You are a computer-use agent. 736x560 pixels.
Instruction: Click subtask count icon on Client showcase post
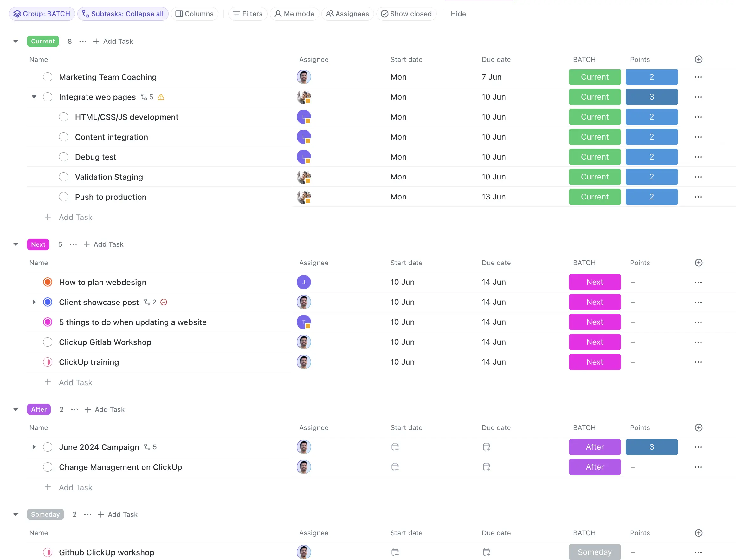coord(147,302)
